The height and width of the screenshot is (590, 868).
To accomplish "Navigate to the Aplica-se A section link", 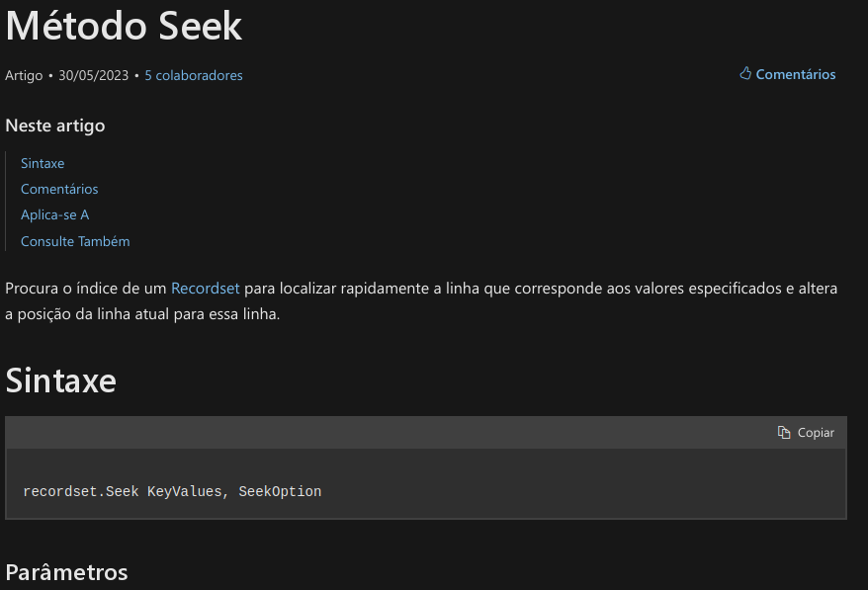I will pos(55,214).
